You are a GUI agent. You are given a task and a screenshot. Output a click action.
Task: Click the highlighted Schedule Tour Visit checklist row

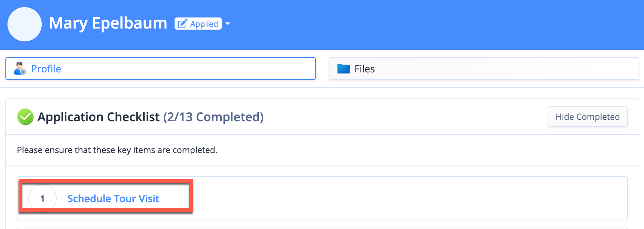point(105,198)
